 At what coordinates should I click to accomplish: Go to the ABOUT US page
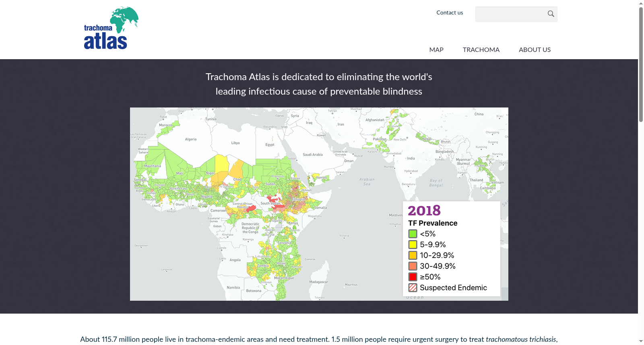(x=535, y=50)
